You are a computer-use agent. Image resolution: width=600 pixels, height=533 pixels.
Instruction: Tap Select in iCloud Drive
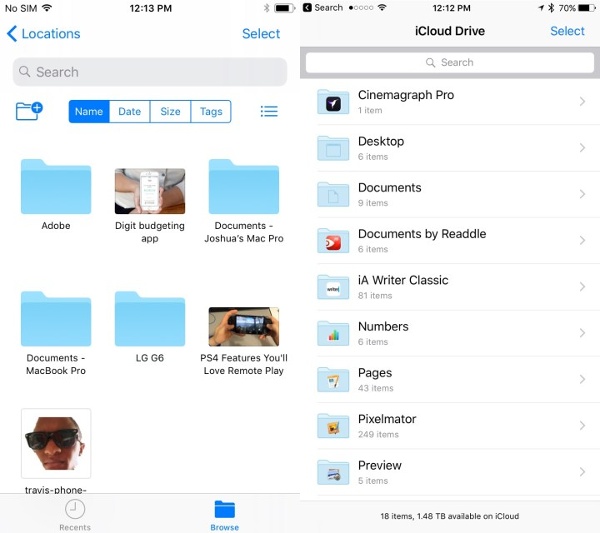567,31
